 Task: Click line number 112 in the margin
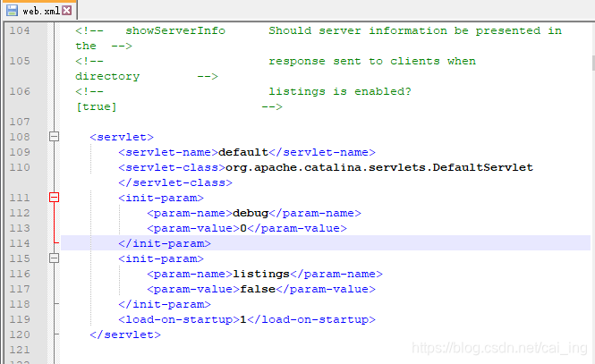[20, 213]
